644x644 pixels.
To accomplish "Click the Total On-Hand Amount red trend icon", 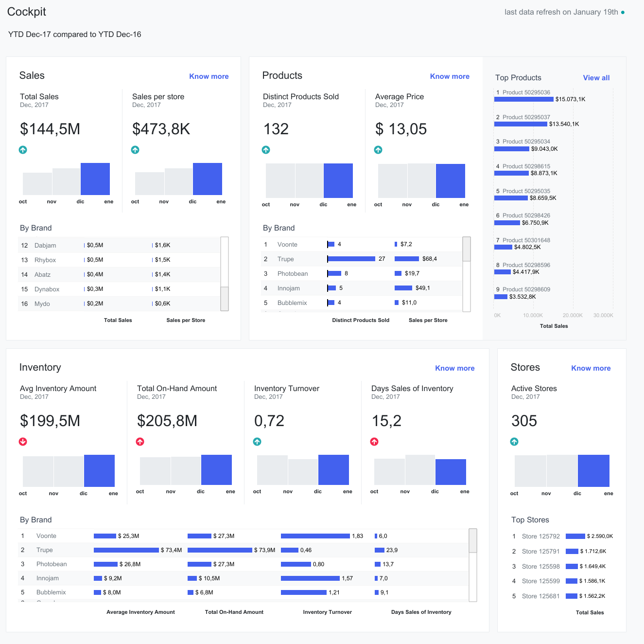I will (140, 442).
